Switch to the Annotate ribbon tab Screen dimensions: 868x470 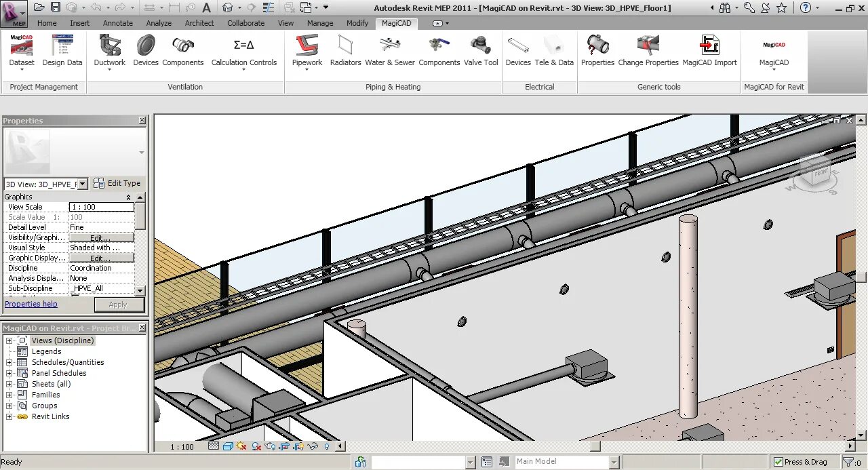(118, 23)
